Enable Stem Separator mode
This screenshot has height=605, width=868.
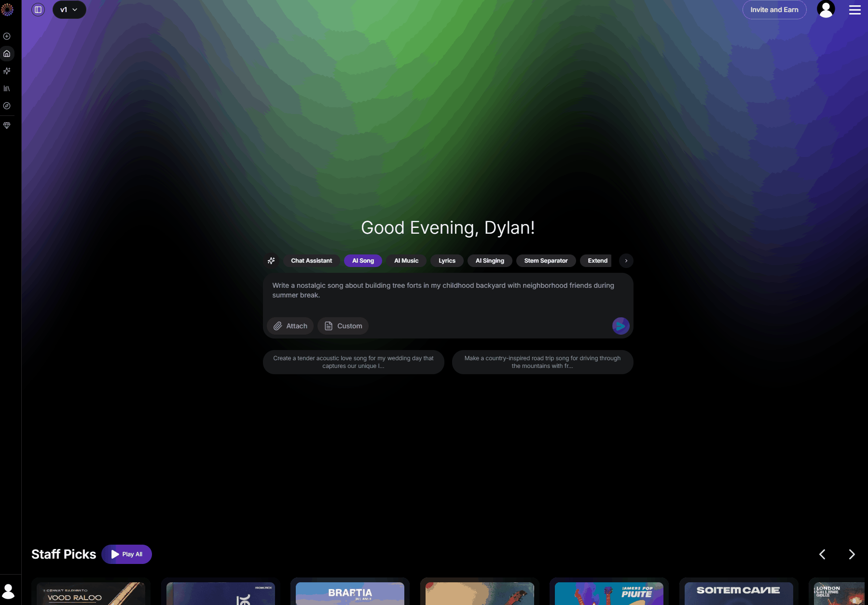point(546,261)
